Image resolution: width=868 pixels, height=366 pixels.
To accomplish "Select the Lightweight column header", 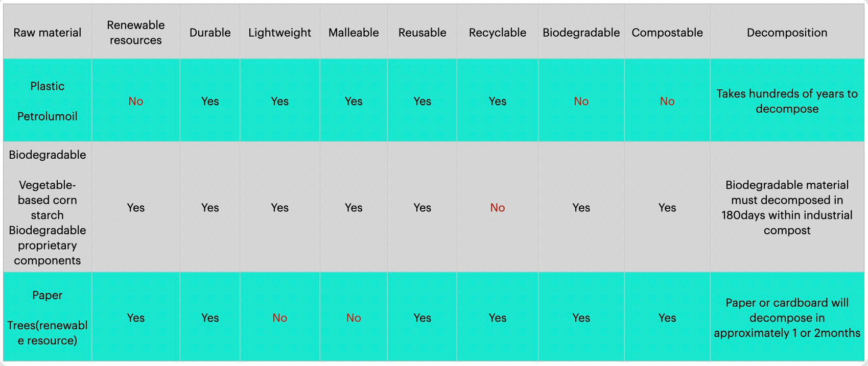I will click(280, 32).
